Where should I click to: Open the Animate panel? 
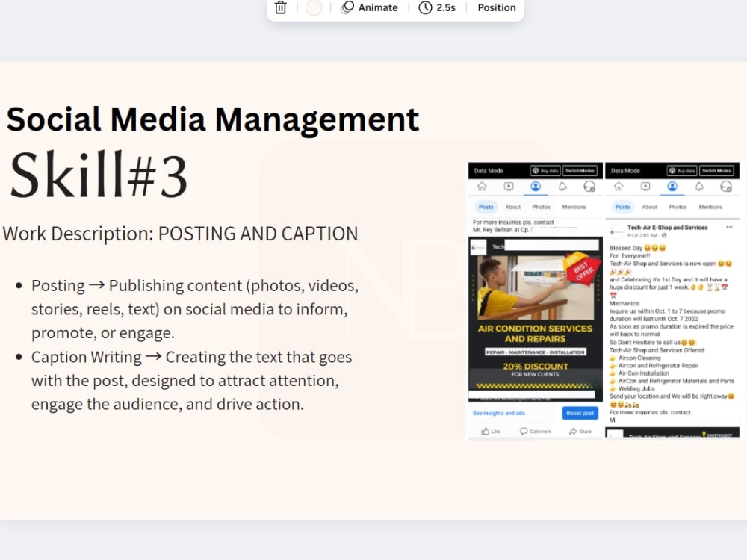coord(370,7)
